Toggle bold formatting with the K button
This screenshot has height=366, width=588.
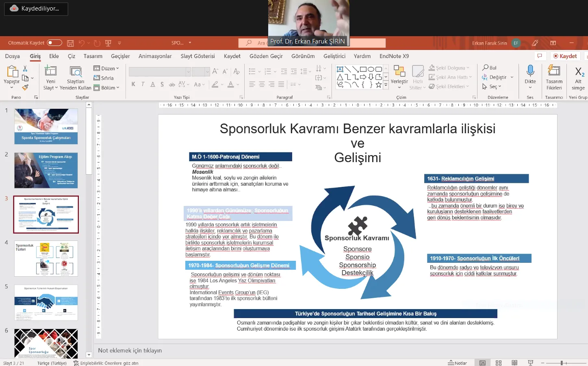click(133, 84)
